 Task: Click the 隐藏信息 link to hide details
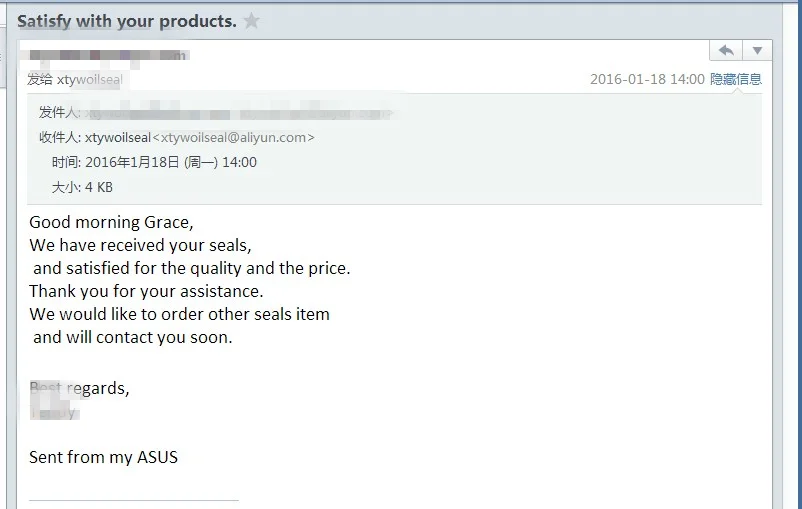(736, 79)
